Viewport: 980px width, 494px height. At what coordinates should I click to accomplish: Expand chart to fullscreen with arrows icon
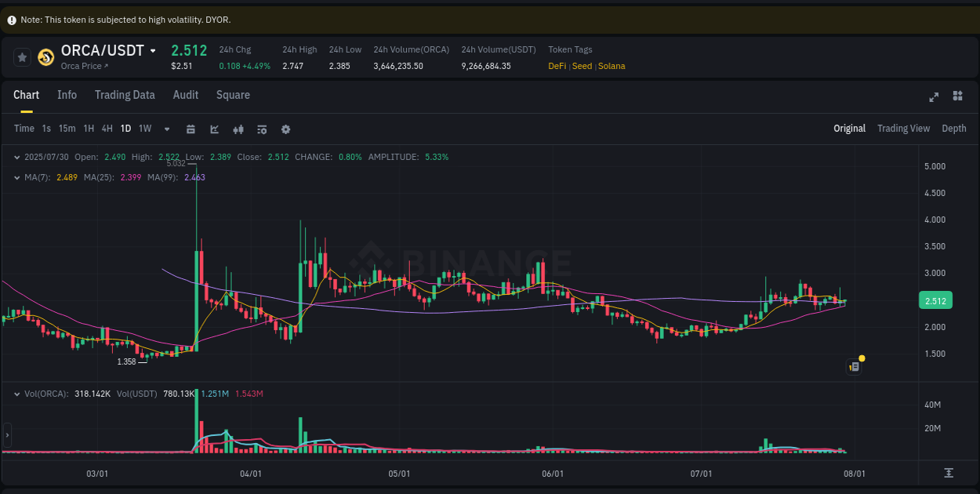934,96
